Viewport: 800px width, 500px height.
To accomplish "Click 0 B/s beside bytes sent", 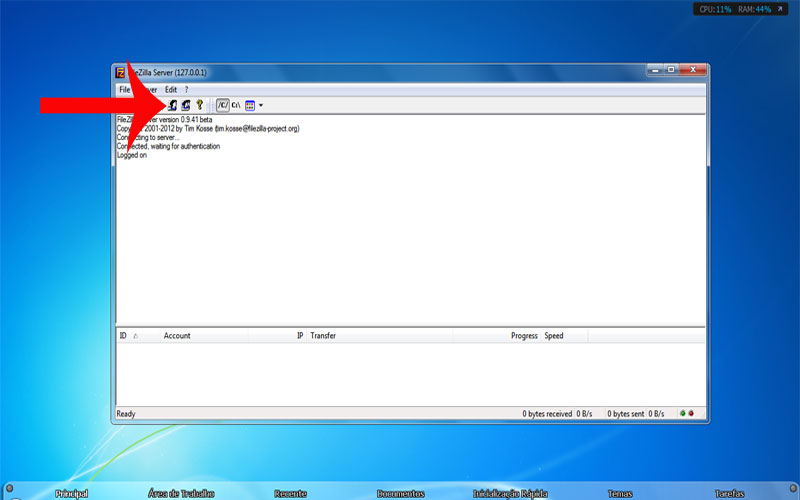I will click(x=656, y=414).
